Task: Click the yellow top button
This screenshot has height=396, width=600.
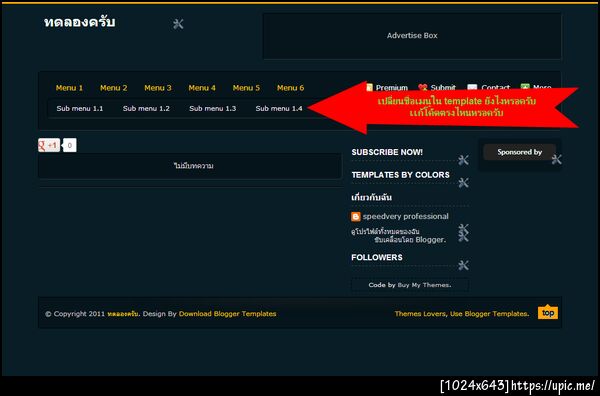Action: coord(548,312)
